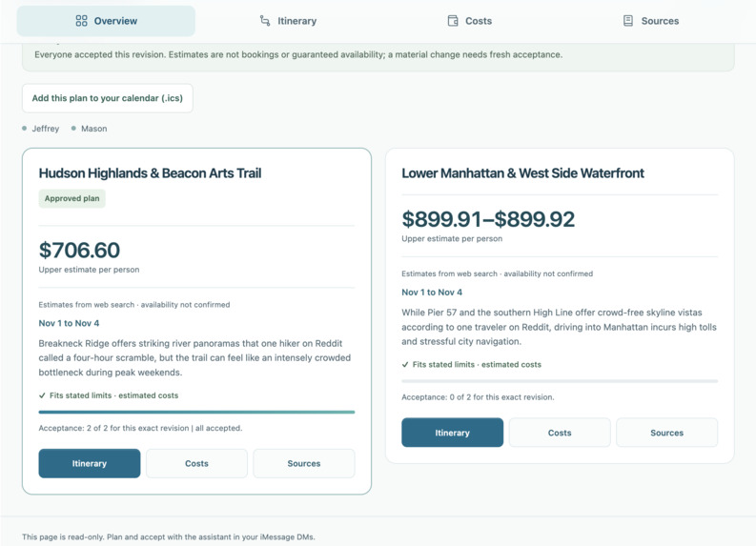This screenshot has width=756, height=546.
Task: Click 'Fits stated limits' in Hudson card
Action: click(113, 395)
